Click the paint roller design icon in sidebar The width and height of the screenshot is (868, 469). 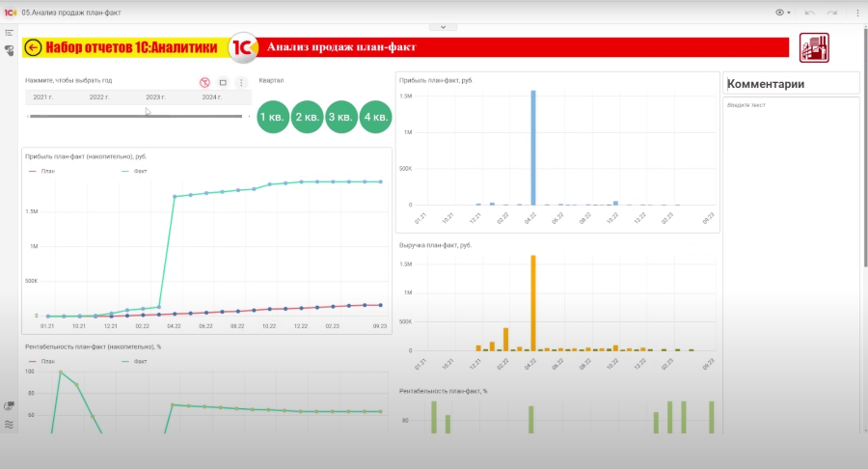(x=9, y=50)
